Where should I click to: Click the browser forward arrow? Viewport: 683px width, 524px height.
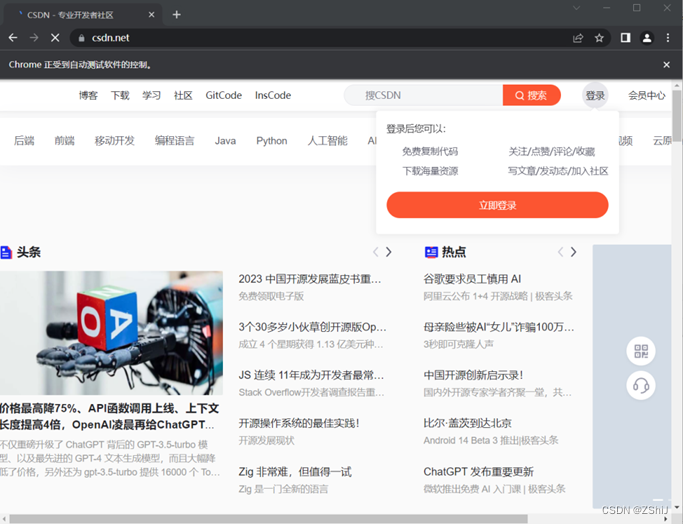(34, 38)
